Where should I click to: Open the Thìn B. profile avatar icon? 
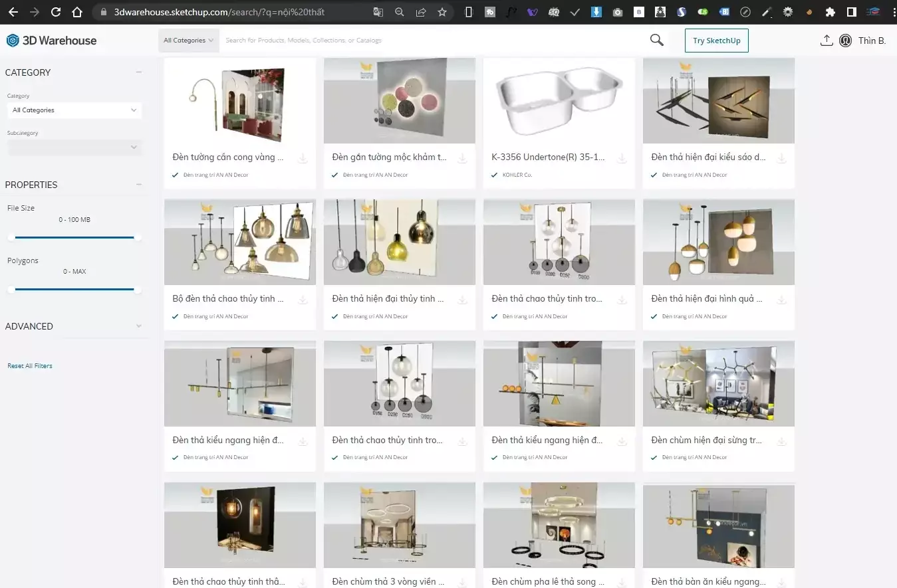845,40
